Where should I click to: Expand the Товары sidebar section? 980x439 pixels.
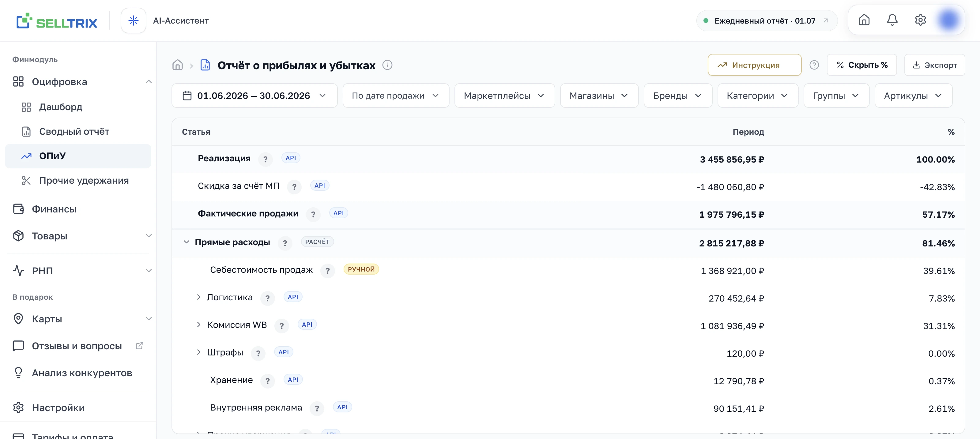tap(149, 236)
